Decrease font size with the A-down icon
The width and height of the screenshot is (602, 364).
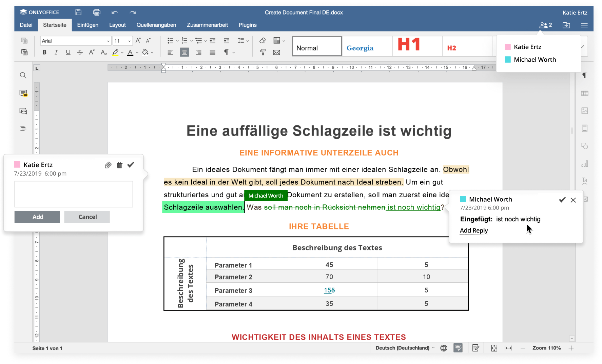[x=148, y=41]
